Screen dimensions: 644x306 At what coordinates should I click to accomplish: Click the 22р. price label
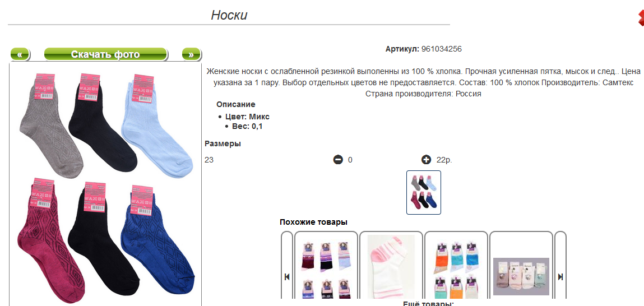click(444, 160)
